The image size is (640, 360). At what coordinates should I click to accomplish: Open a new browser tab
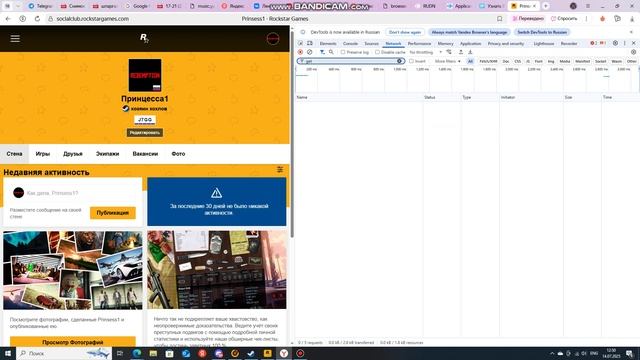(x=546, y=6)
